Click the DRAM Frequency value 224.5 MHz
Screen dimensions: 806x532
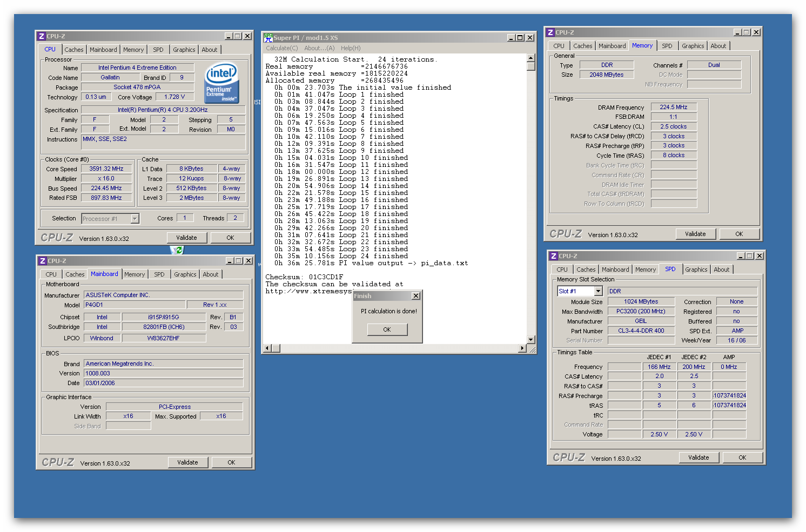coord(674,107)
